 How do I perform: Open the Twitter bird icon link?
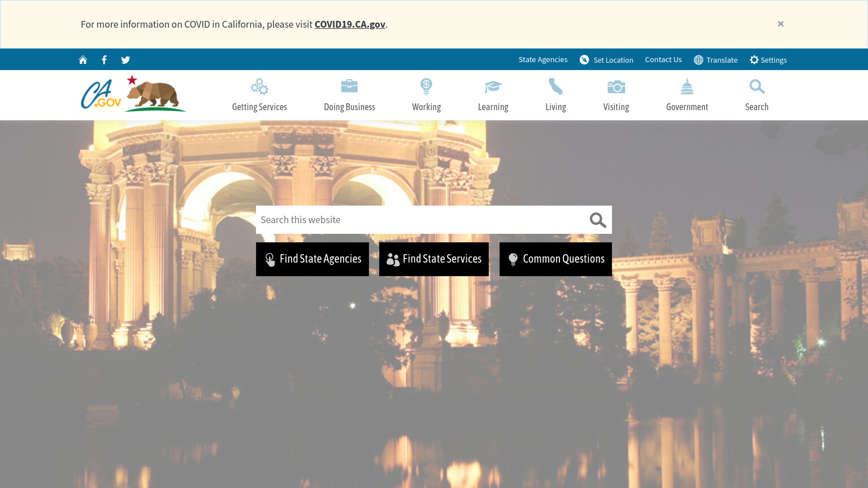point(125,60)
